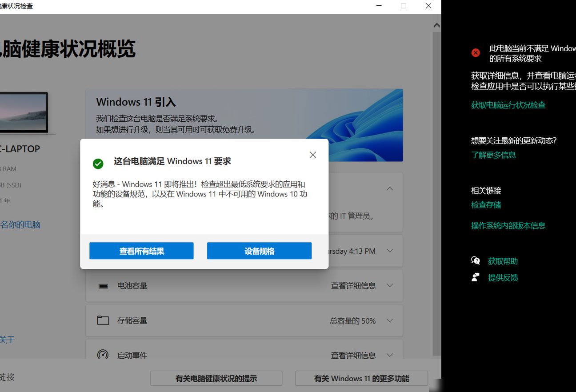Click the 这台电脑满足 Windows 11 要求 title
Viewport: 576px width, 392px height.
tap(172, 161)
